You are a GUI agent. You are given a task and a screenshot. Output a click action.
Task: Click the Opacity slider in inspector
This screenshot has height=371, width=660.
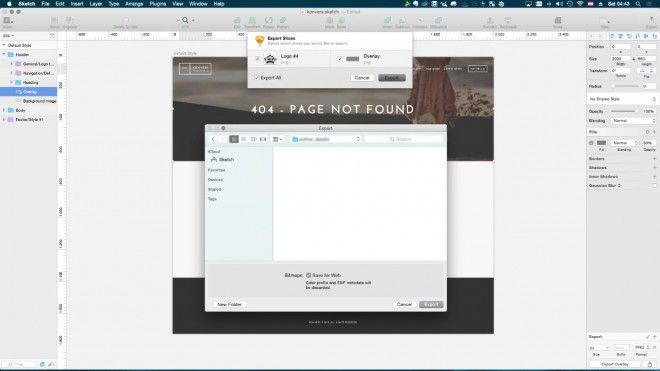(x=624, y=112)
